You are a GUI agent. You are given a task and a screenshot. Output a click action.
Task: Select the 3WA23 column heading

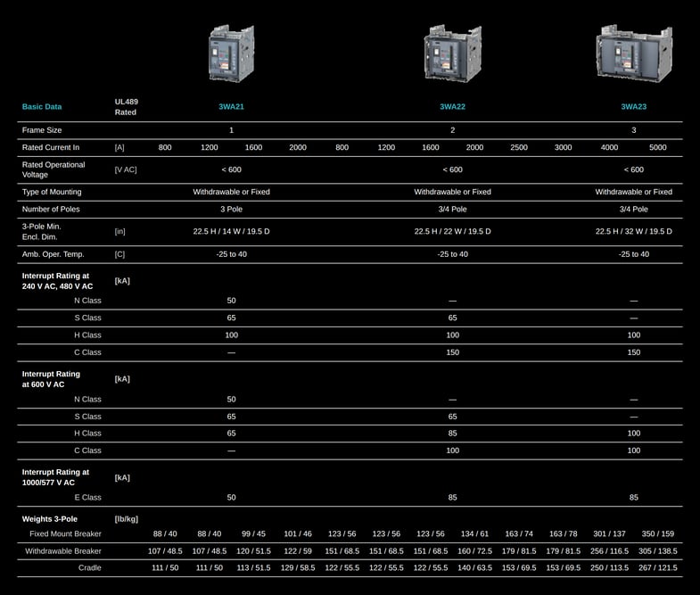(x=634, y=107)
